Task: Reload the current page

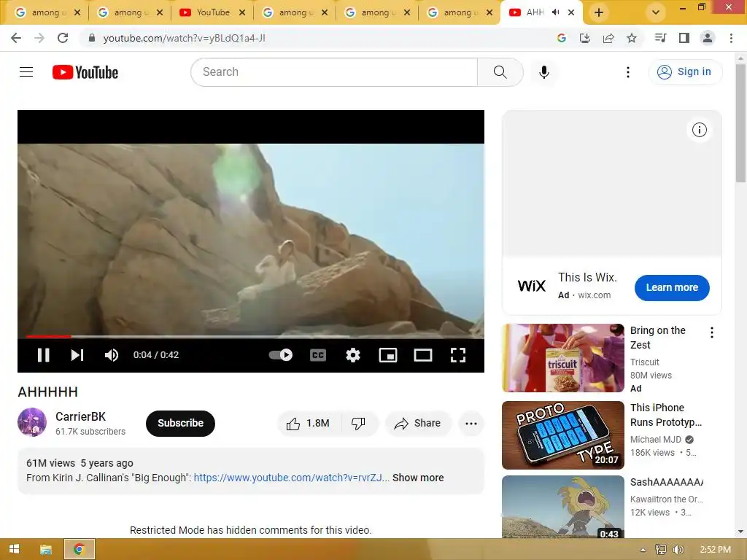Action: click(63, 38)
